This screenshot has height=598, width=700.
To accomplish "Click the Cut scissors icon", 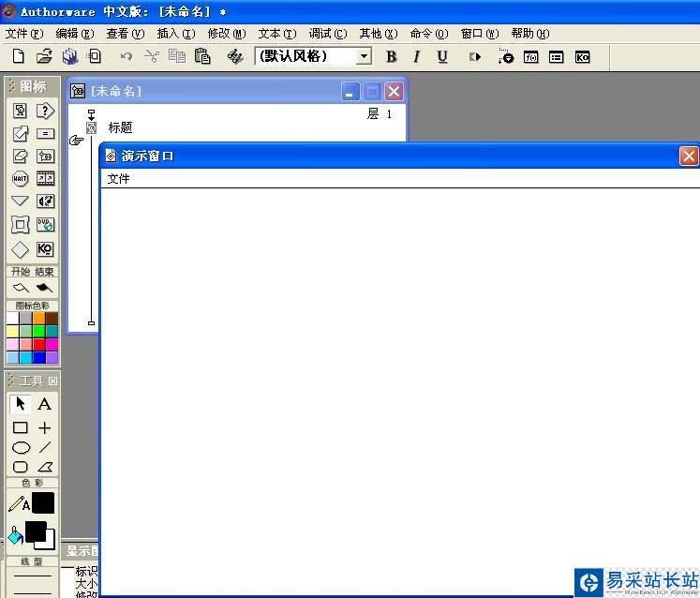I will [x=152, y=57].
